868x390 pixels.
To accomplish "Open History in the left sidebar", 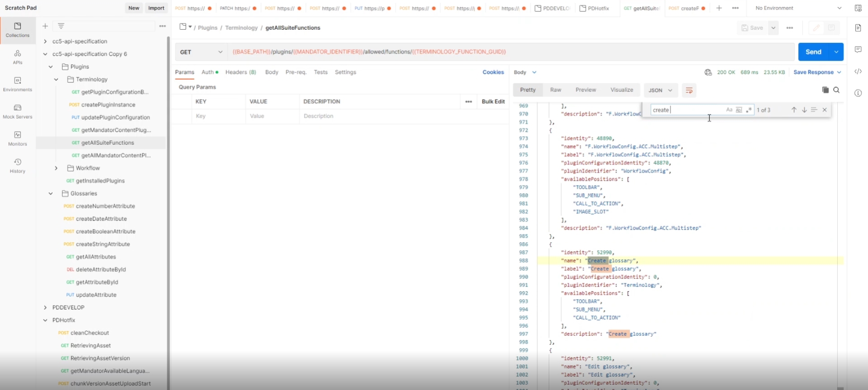I will [x=18, y=165].
